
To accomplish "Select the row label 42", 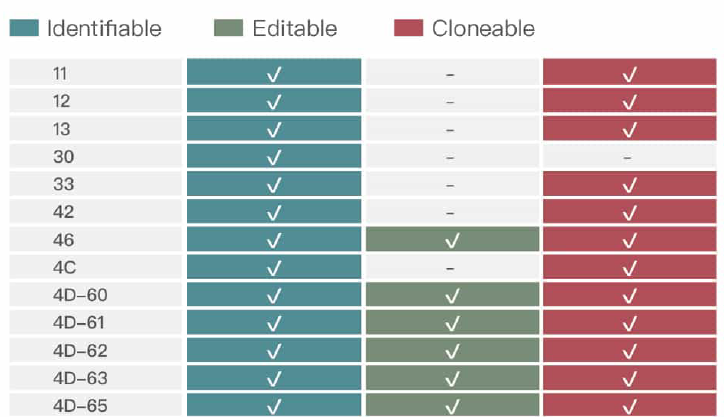I will 63,212.
